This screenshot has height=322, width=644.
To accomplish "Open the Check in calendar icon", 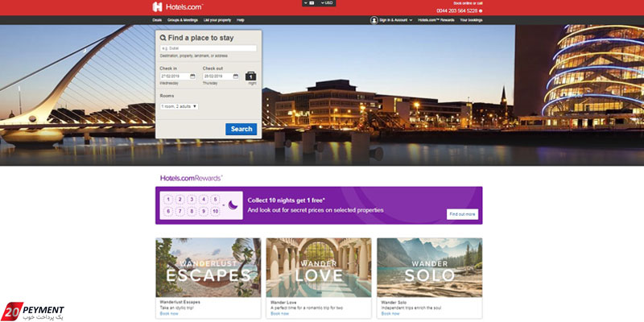I will (192, 76).
